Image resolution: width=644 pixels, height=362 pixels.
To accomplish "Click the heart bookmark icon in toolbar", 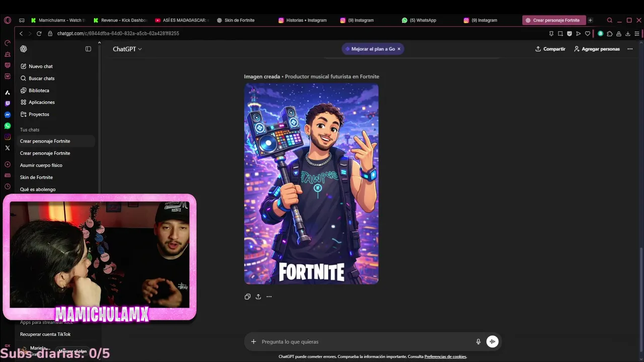I will (587, 34).
